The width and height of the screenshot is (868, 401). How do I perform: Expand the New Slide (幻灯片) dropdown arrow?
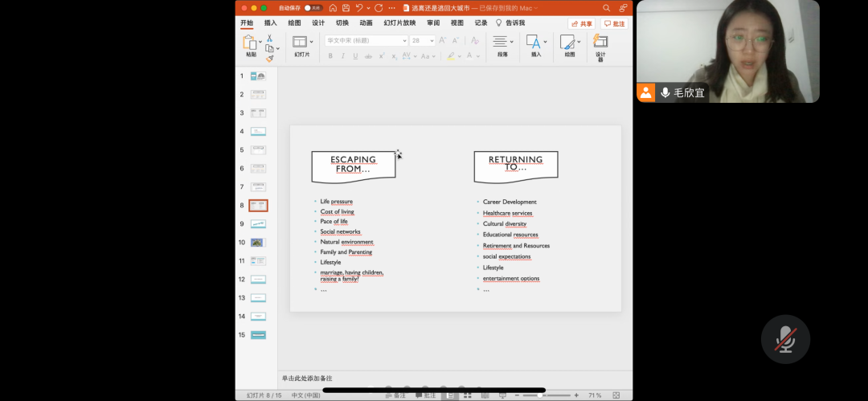(311, 41)
